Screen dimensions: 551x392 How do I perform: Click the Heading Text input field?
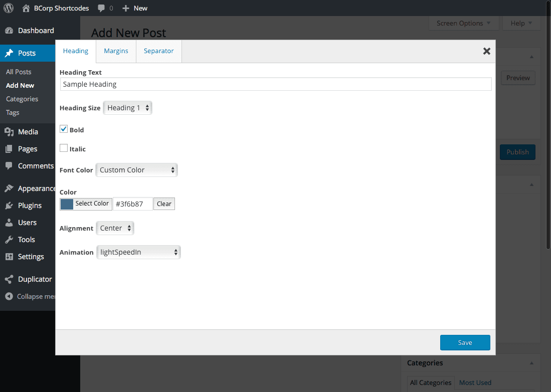point(275,84)
